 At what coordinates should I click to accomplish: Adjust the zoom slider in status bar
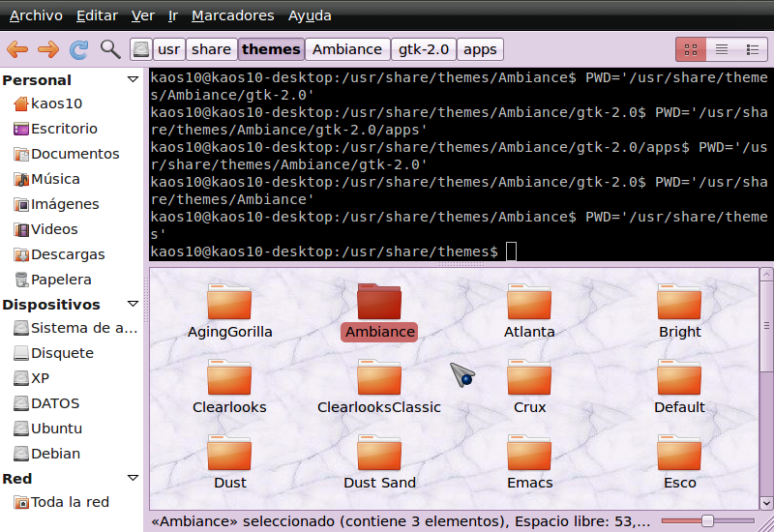(x=708, y=521)
